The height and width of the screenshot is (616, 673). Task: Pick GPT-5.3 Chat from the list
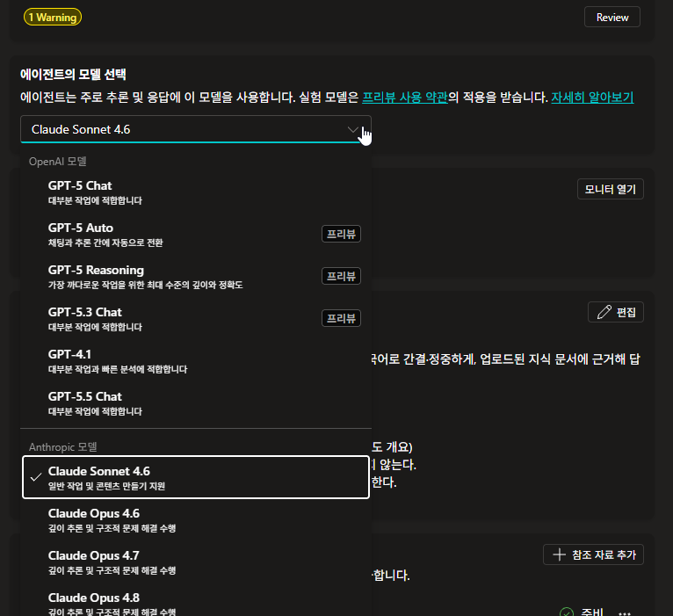pos(196,318)
